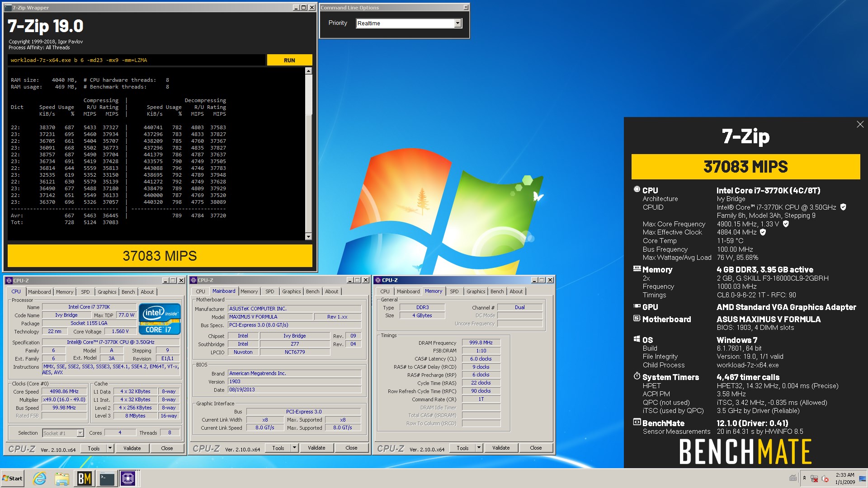Click the 7-Zip Wrapper title bar icon

8,8
